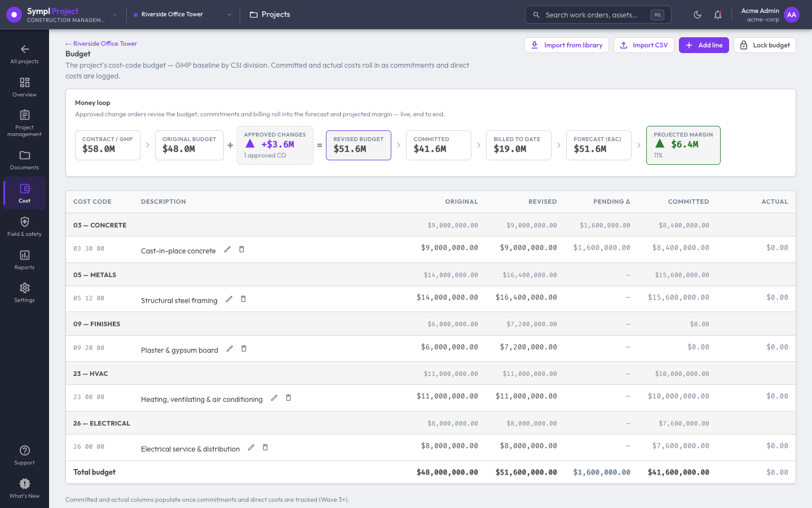Open Documents in sidebar
Screen dimensions: 812x508
click(24, 160)
